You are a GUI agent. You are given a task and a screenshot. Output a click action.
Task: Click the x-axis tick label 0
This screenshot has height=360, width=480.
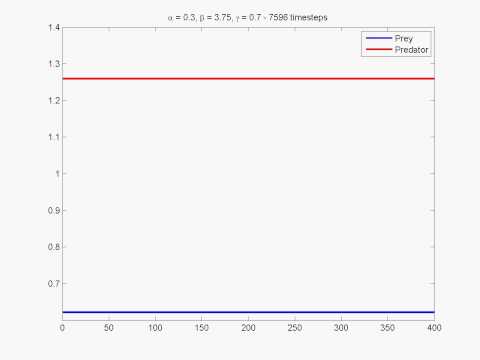[62, 328]
